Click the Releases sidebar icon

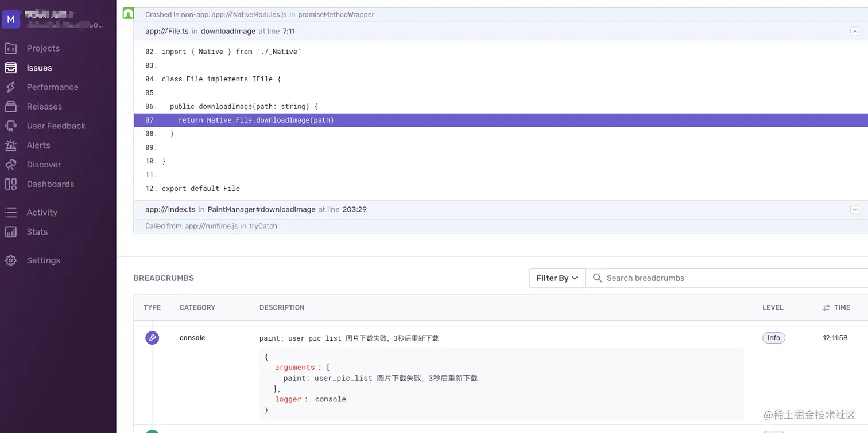(x=11, y=107)
